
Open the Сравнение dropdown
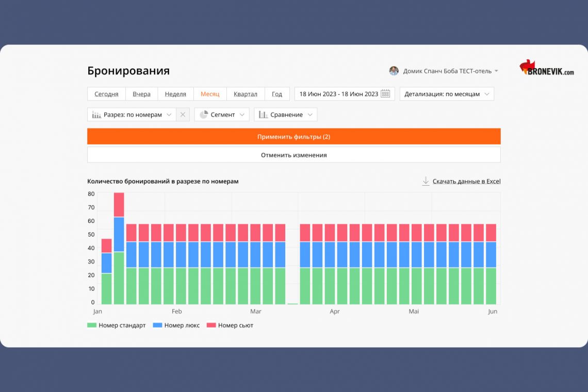pos(285,115)
